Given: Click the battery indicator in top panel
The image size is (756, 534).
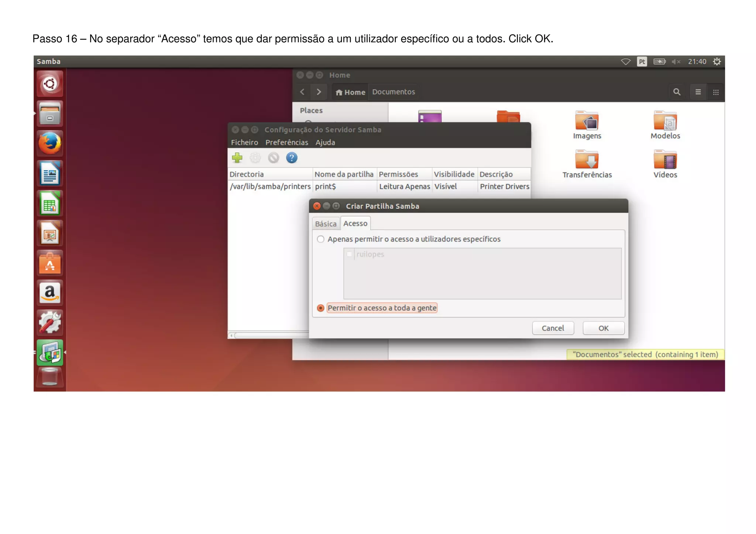Looking at the screenshot, I should [659, 62].
